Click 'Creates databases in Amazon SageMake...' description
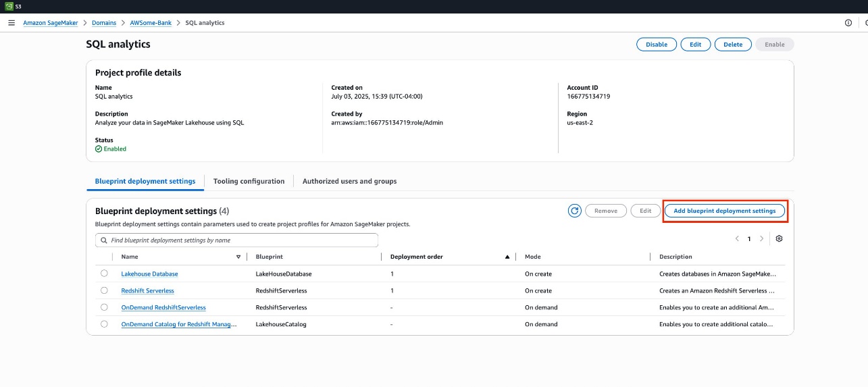The width and height of the screenshot is (868, 387). 717,274
